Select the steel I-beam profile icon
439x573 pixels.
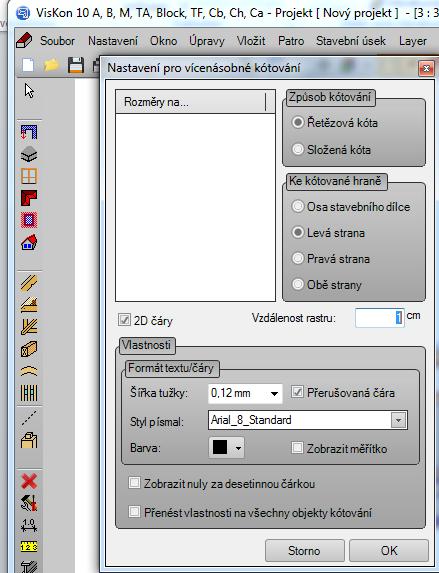[29, 566]
